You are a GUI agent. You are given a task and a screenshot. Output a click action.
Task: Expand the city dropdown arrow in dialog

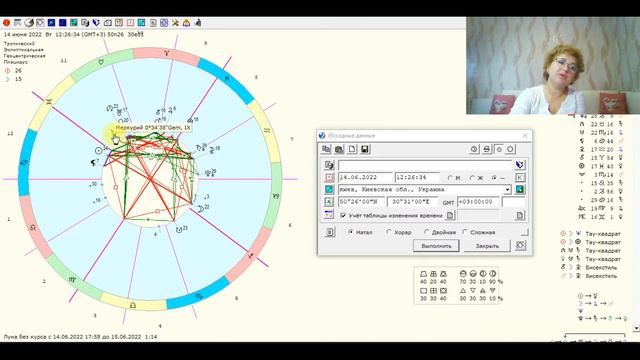click(x=507, y=190)
